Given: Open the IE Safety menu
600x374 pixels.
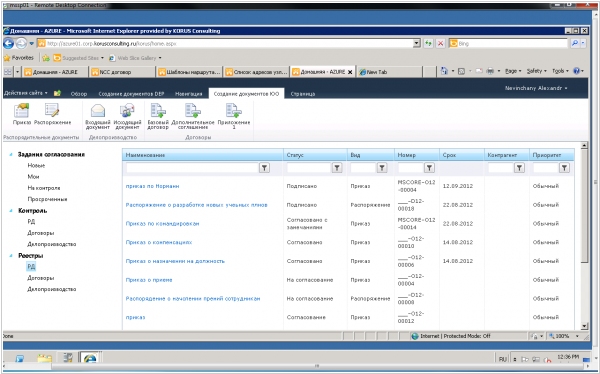Looking at the screenshot, I should pyautogui.click(x=536, y=71).
